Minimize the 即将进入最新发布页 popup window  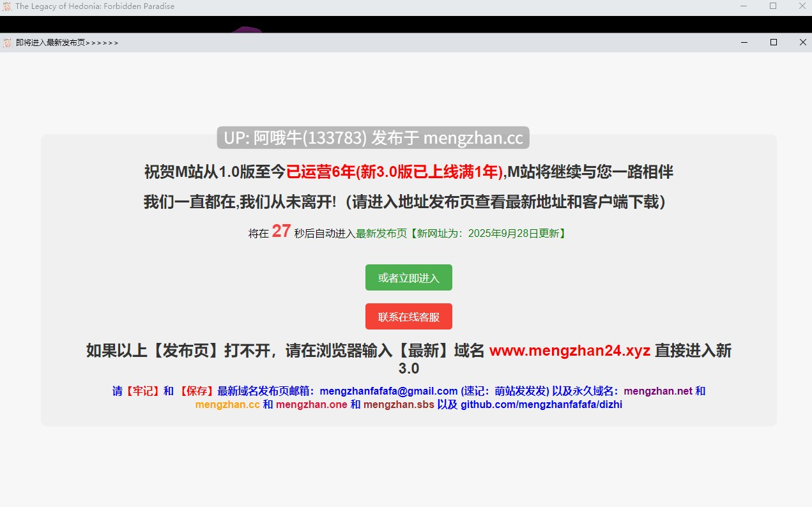point(744,42)
